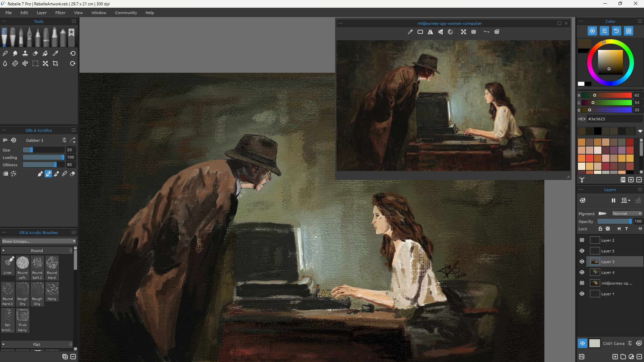This screenshot has width=644, height=362.
Task: Select the Thick Hairy brush preset
Action: (x=22, y=320)
